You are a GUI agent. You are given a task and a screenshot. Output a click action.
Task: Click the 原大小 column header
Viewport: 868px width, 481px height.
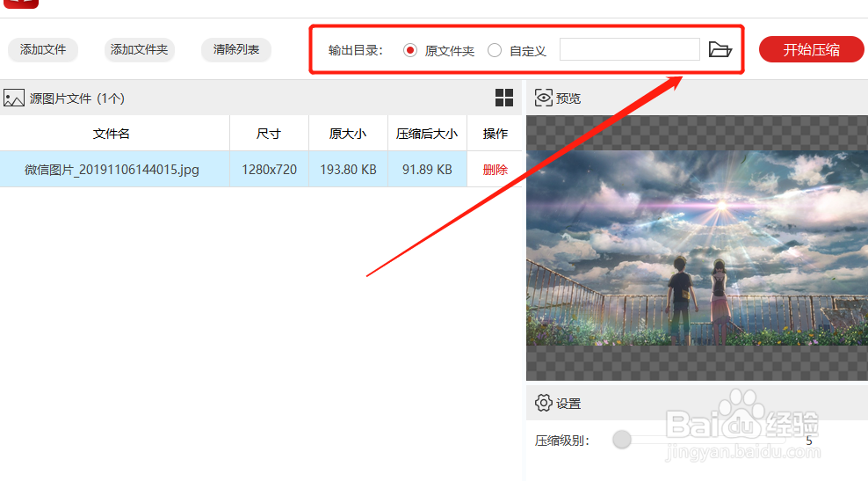point(348,134)
